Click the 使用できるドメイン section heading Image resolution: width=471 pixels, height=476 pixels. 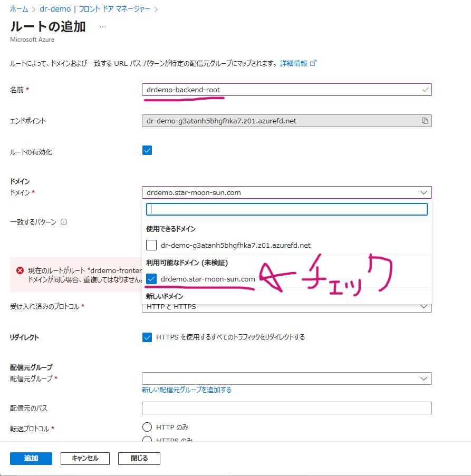click(171, 229)
